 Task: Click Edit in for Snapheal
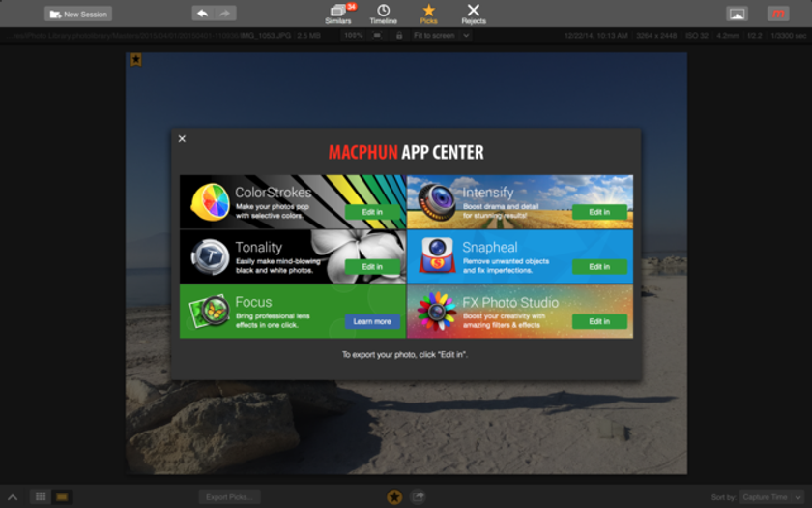pyautogui.click(x=599, y=266)
